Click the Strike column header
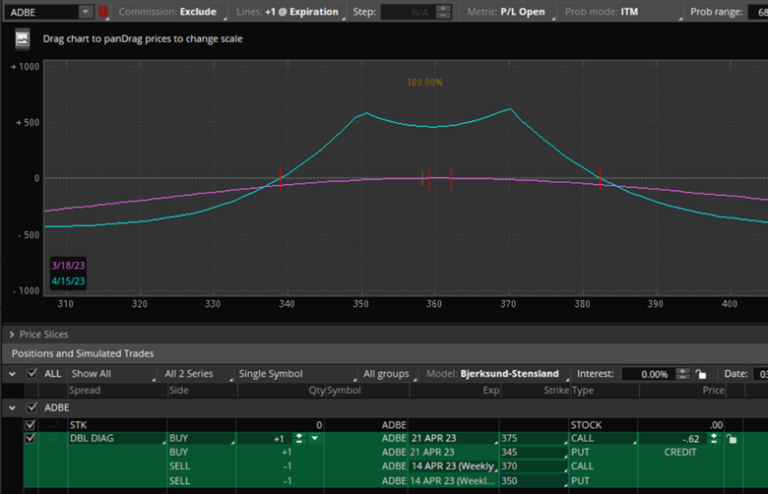This screenshot has height=494, width=768. pyautogui.click(x=556, y=390)
